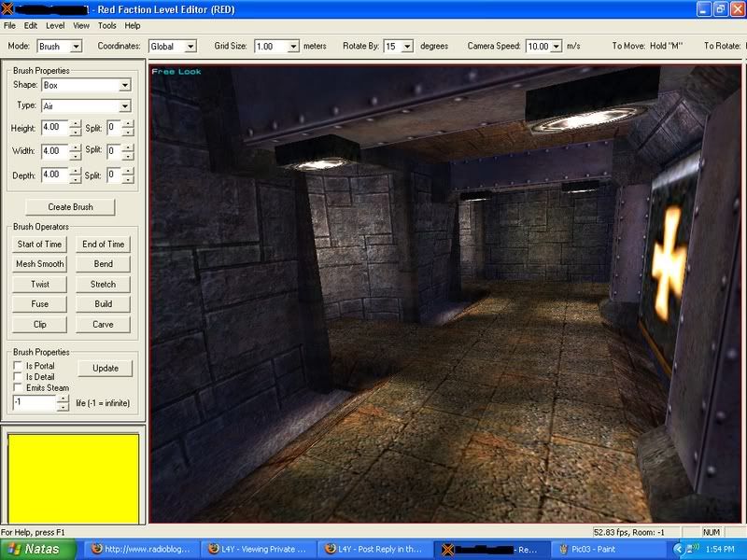Expand the Camera Speed dropdown
Image resolution: width=747 pixels, height=560 pixels.
557,46
